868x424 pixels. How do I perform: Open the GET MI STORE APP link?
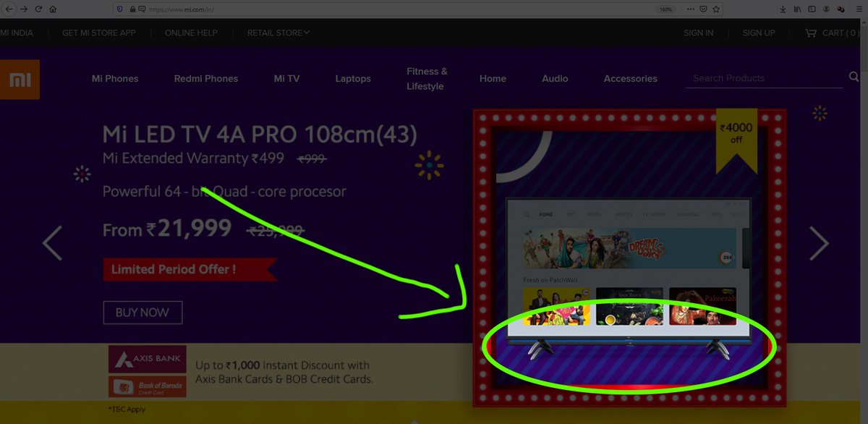click(x=99, y=33)
